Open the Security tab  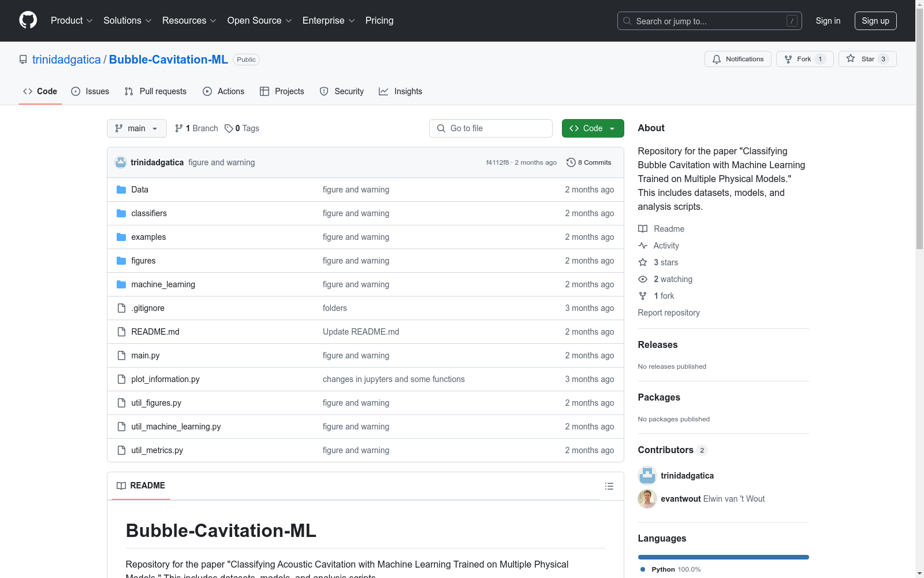pyautogui.click(x=342, y=91)
